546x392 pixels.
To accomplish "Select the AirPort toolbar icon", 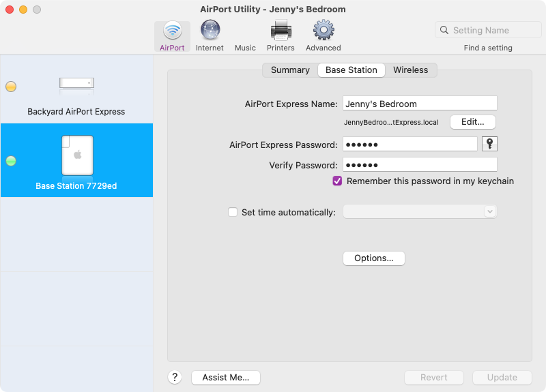I will click(173, 36).
